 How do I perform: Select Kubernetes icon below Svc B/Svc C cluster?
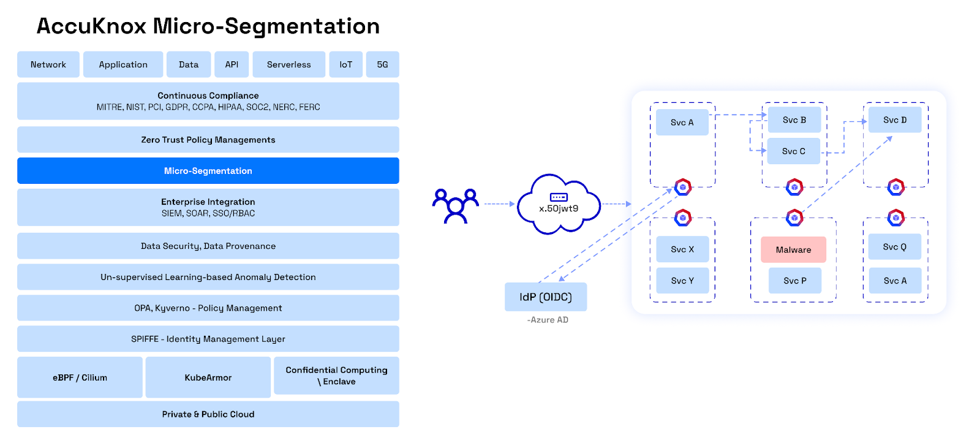point(794,187)
